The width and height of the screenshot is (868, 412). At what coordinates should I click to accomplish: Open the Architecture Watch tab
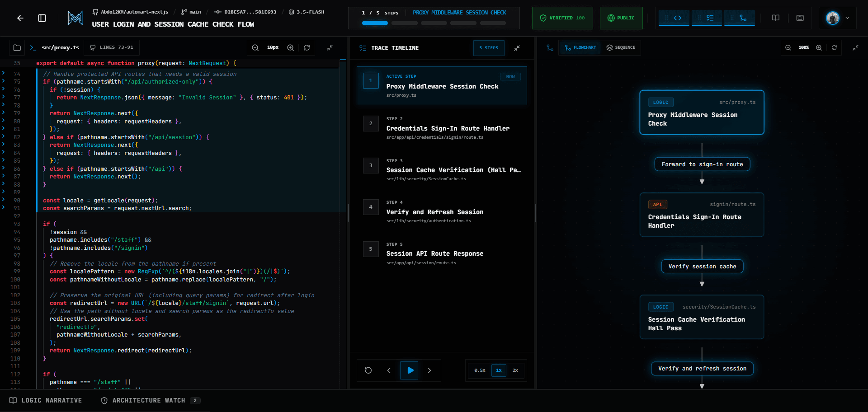(151, 401)
